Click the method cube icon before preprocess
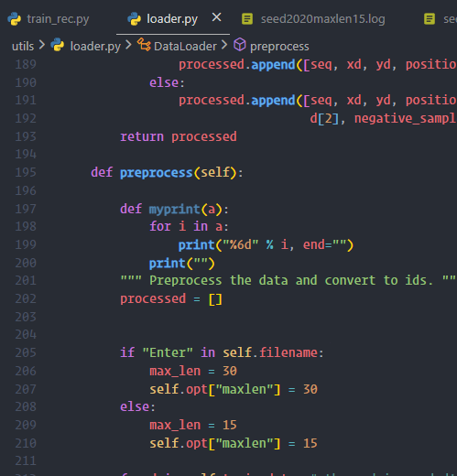This screenshot has width=457, height=476. pyautogui.click(x=240, y=45)
